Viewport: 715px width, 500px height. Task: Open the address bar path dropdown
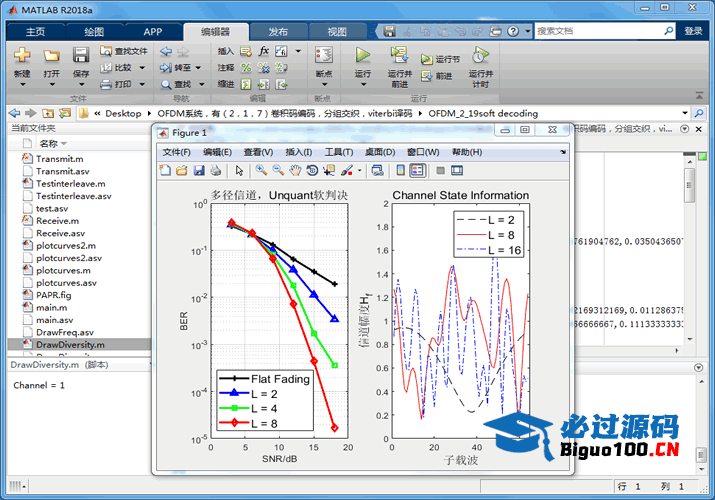685,113
